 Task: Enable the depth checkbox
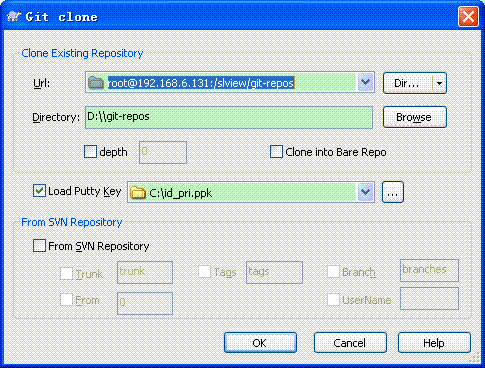90,152
